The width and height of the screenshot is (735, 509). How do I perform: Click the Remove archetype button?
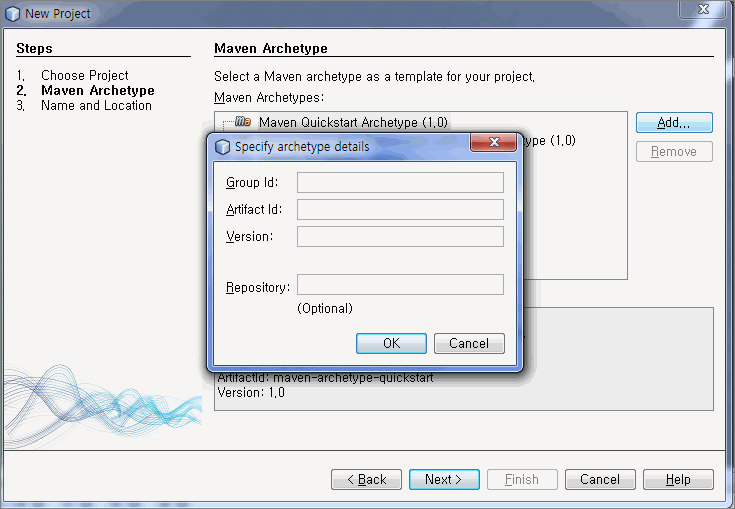point(674,152)
